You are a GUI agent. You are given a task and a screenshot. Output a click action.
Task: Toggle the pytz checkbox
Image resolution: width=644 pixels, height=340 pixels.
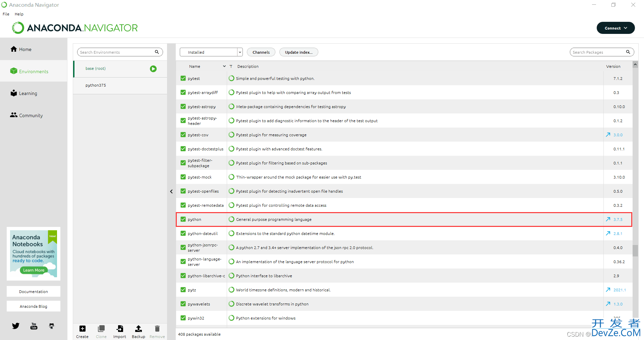point(183,290)
